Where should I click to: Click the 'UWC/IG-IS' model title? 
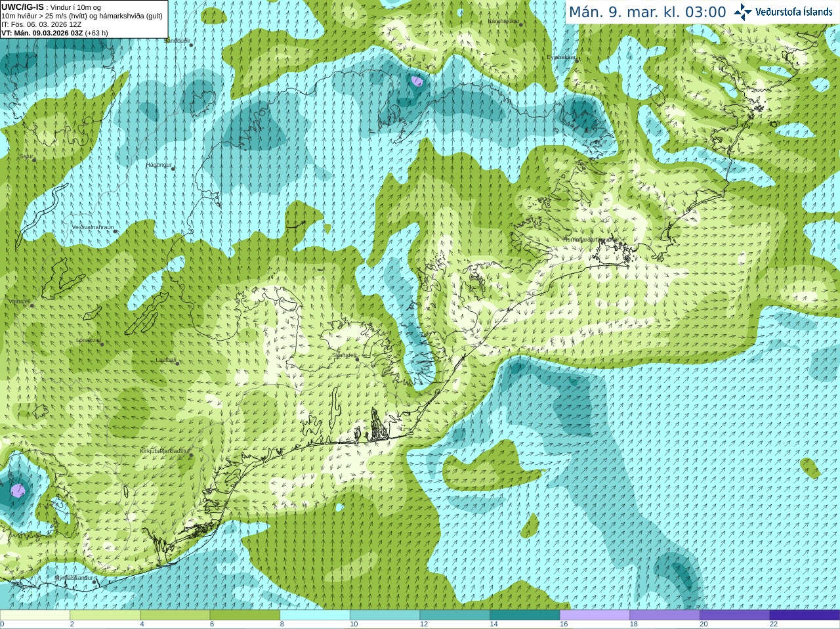pos(22,7)
